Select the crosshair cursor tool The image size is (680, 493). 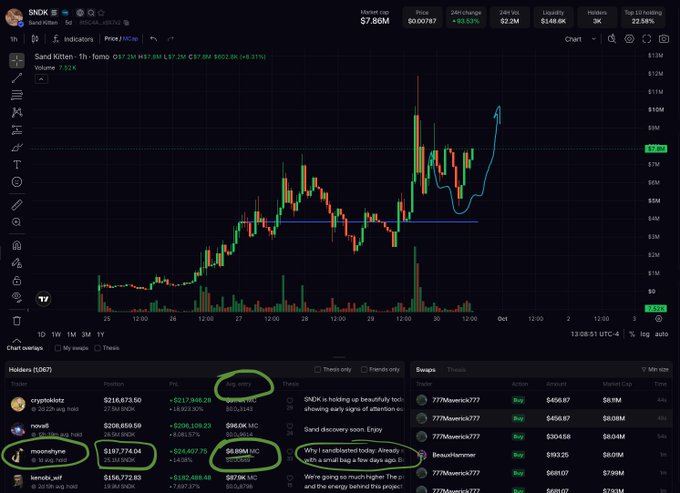pos(17,61)
